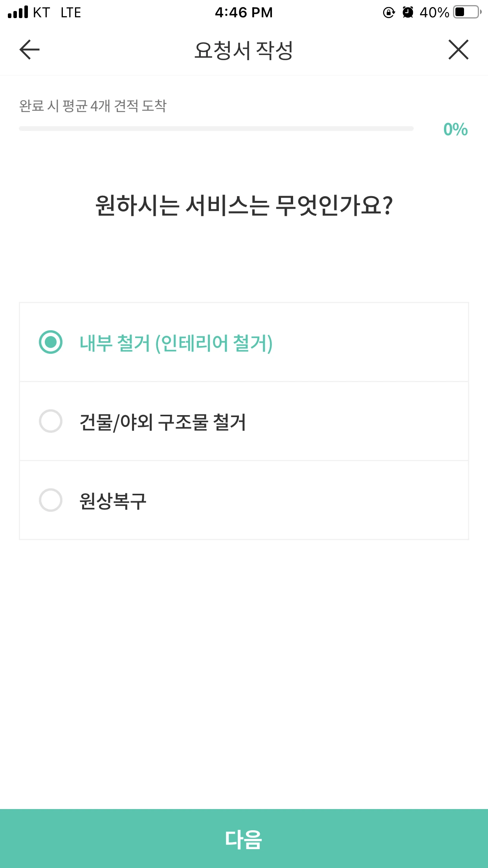Image resolution: width=488 pixels, height=868 pixels.
Task: Select the 원상복구 radio button
Action: pyautogui.click(x=51, y=500)
